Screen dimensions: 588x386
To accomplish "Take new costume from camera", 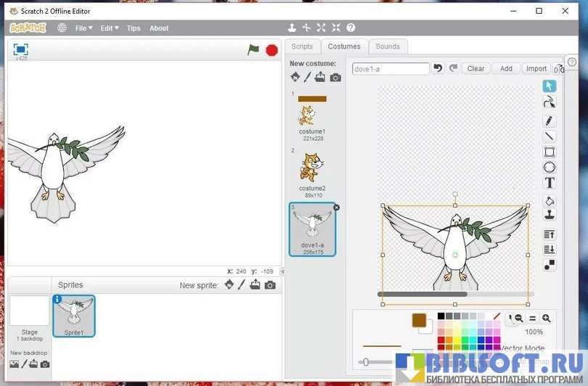I will (x=335, y=78).
